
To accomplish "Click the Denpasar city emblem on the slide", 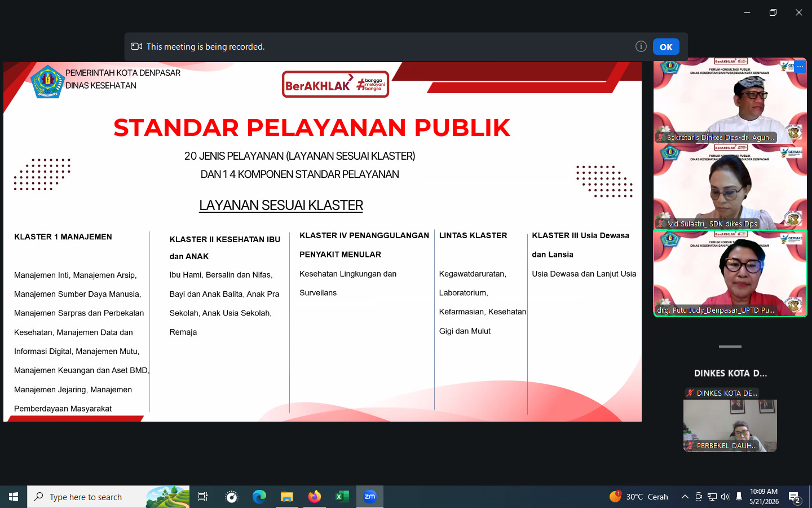I will click(47, 82).
